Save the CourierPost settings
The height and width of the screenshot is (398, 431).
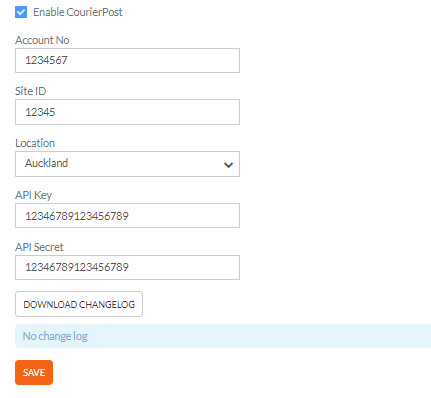[x=34, y=372]
